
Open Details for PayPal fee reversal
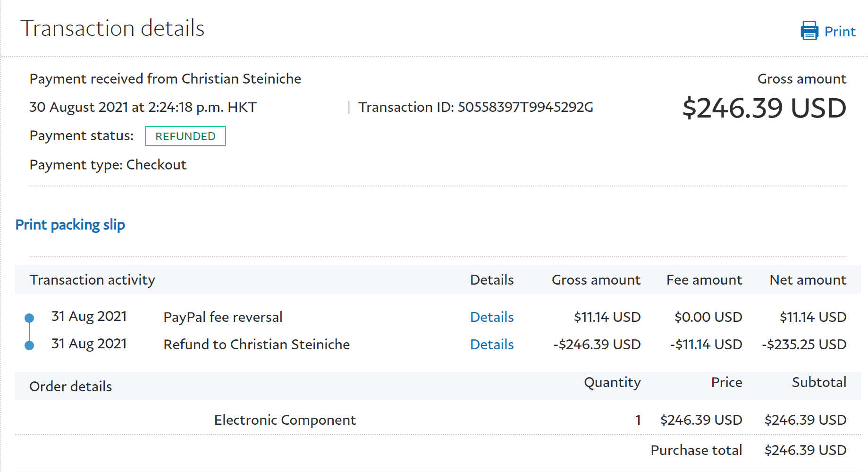pyautogui.click(x=492, y=317)
